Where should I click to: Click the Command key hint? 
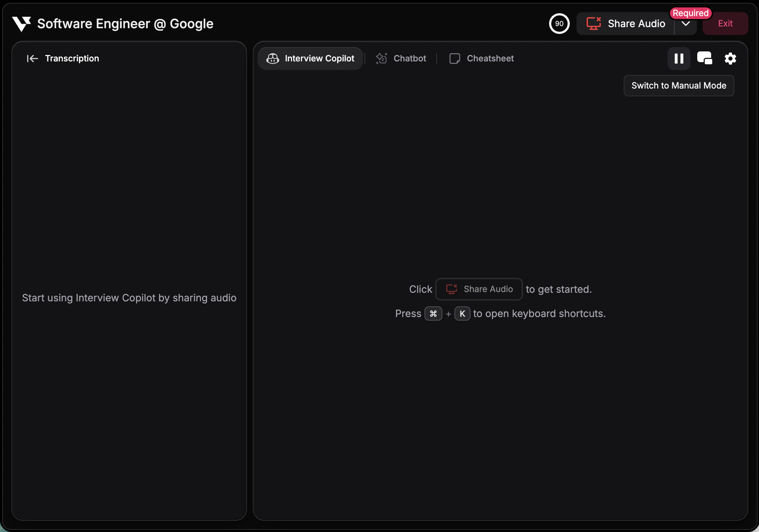[x=433, y=314]
